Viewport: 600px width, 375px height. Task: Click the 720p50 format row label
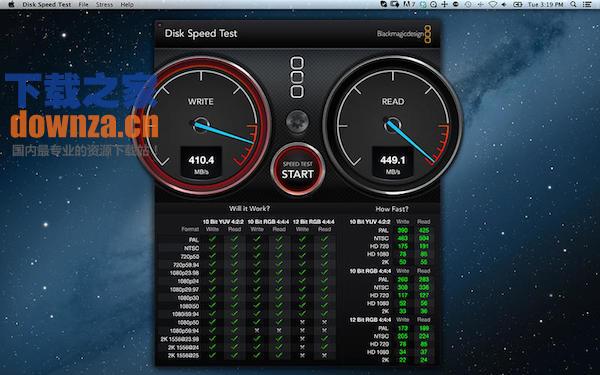pyautogui.click(x=190, y=256)
